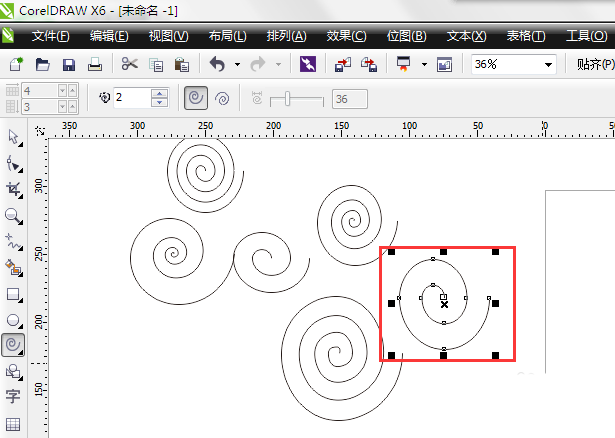This screenshot has width=615, height=438.
Task: Click the New document icon
Action: 16,64
